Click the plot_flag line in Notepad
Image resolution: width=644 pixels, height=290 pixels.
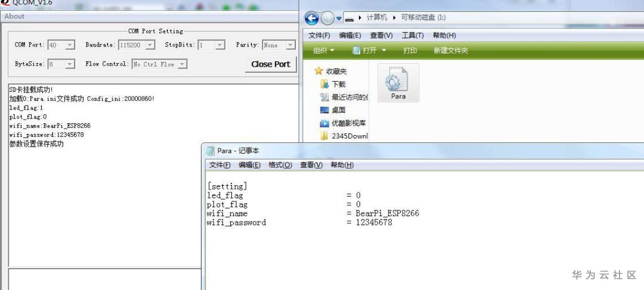click(x=284, y=205)
